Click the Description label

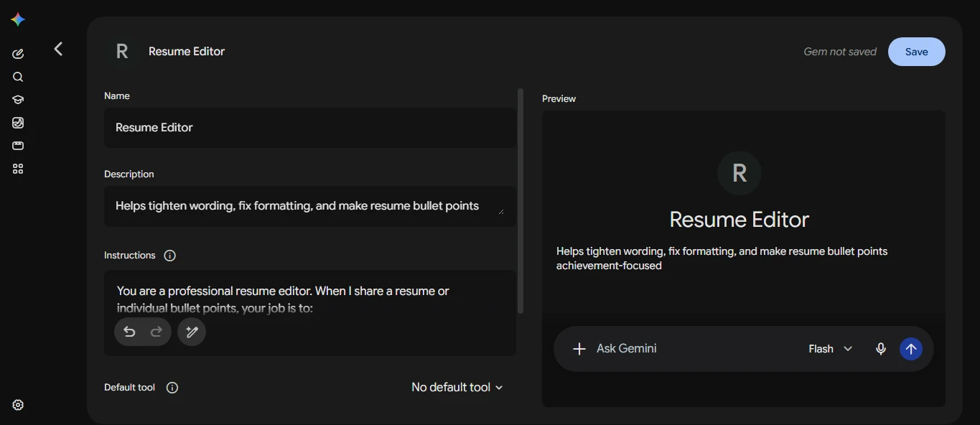(129, 174)
